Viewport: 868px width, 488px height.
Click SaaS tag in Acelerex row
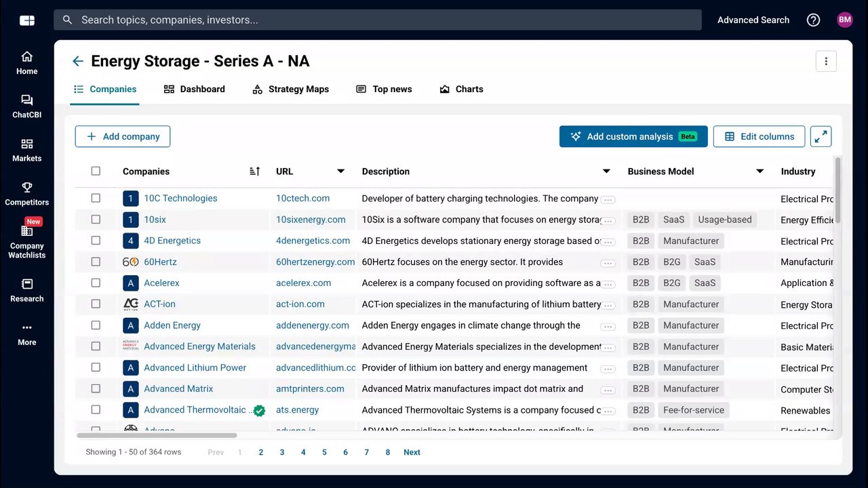click(705, 283)
